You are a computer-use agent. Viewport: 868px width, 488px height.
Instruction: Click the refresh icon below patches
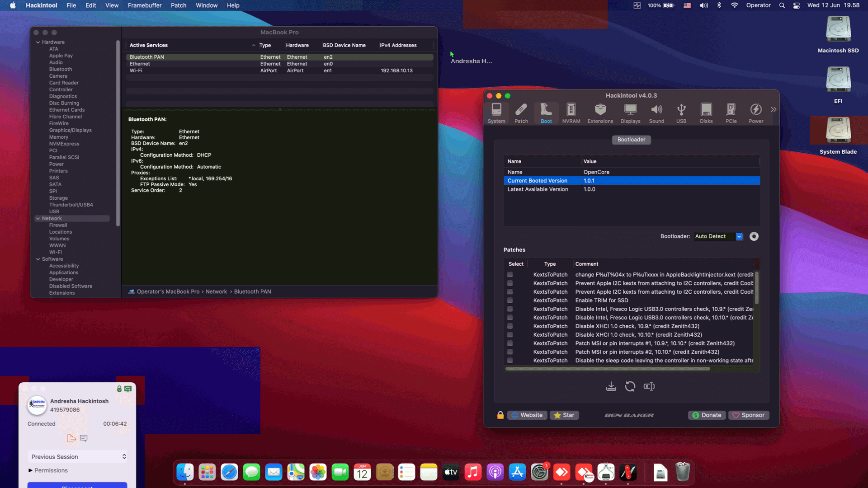click(630, 386)
